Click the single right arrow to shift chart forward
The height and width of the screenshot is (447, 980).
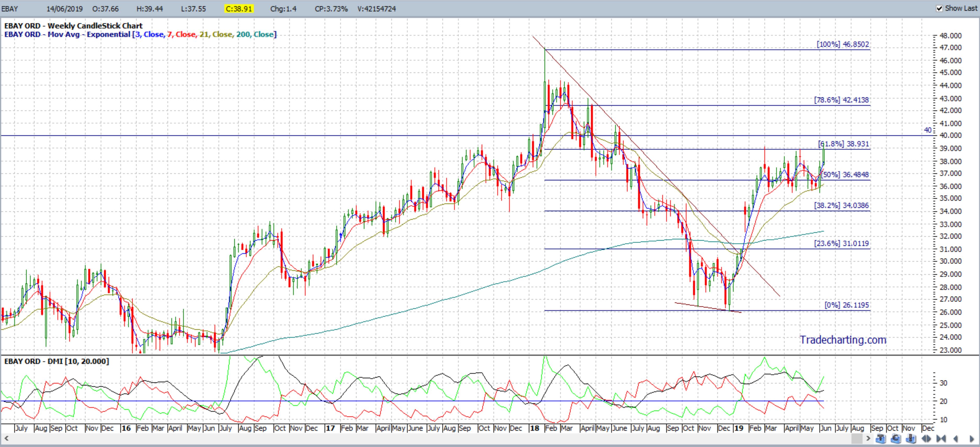point(972,439)
